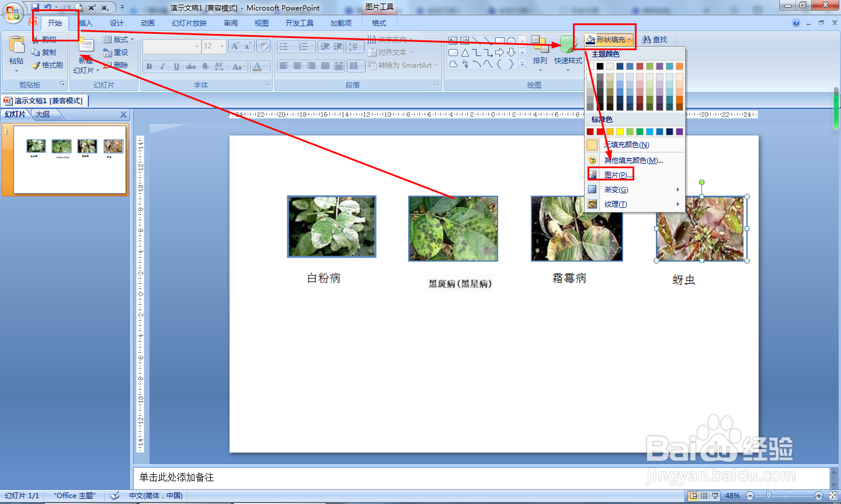Screen dimensions: 841x504
Task: Pick the purple standard color swatch
Action: pos(679,131)
